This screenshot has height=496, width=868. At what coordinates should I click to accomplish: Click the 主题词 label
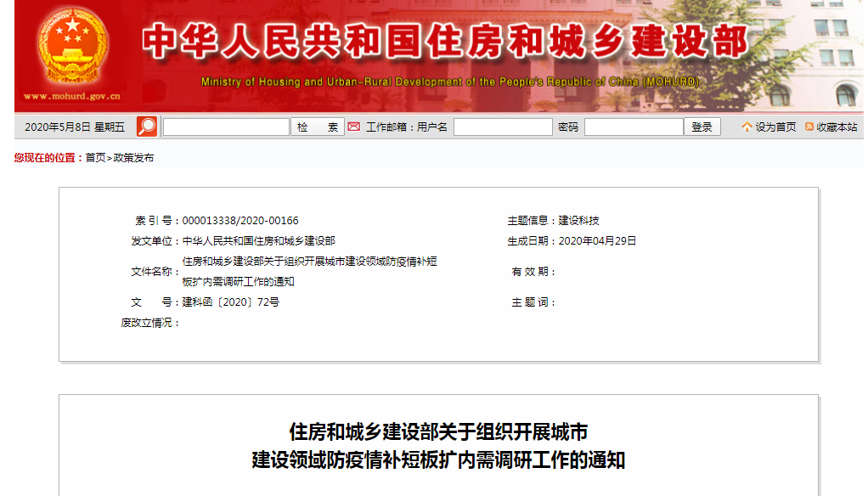pos(533,302)
